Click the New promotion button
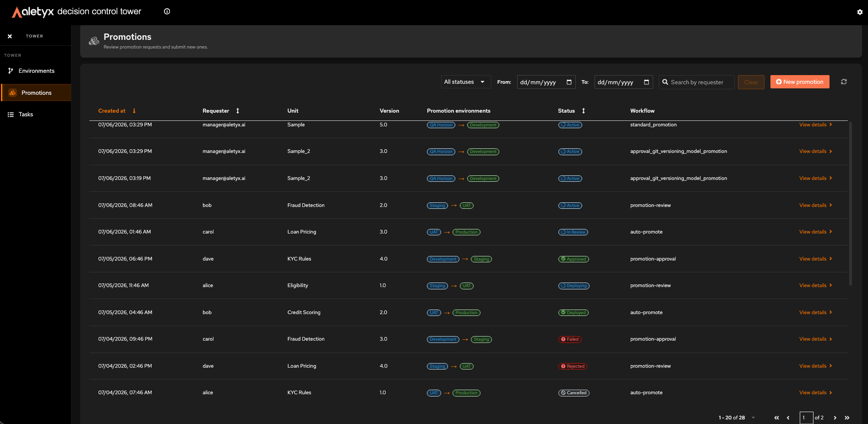Screen dimensions: 868x424 [800, 82]
